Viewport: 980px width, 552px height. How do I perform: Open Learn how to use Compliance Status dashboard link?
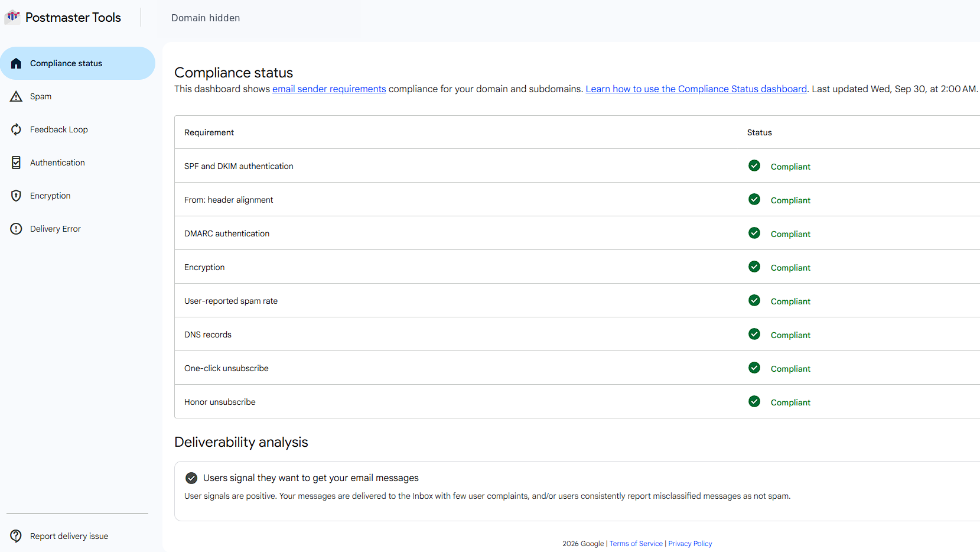click(x=696, y=89)
